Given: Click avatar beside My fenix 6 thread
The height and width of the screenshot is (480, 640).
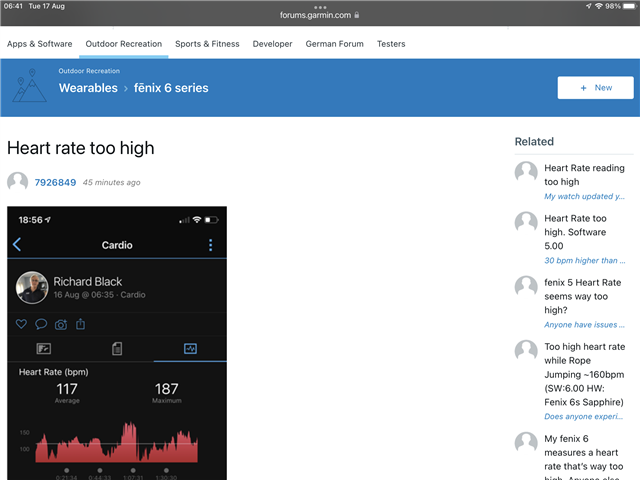Looking at the screenshot, I should pyautogui.click(x=526, y=442).
